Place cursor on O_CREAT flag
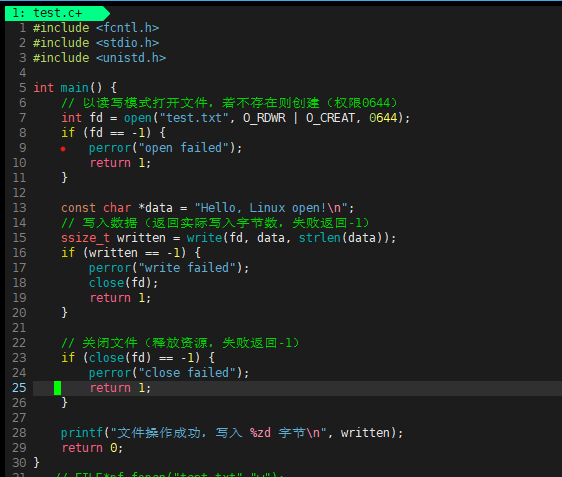The image size is (562, 477). [330, 118]
